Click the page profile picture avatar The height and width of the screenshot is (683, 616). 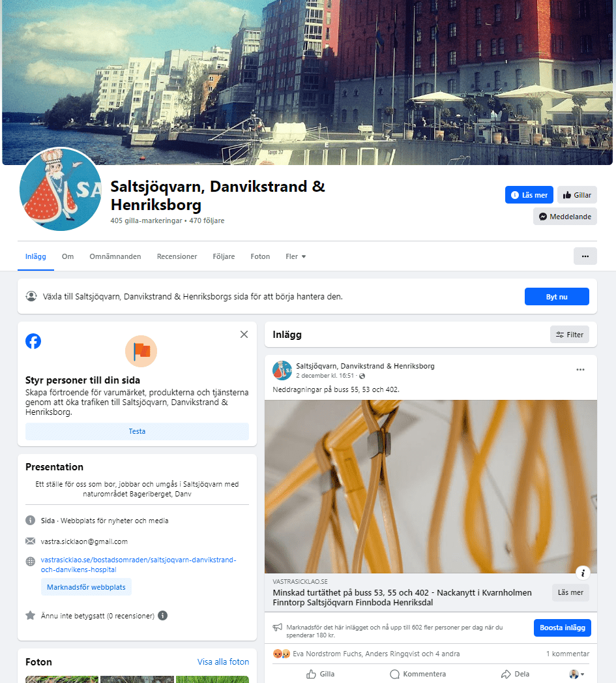point(61,189)
